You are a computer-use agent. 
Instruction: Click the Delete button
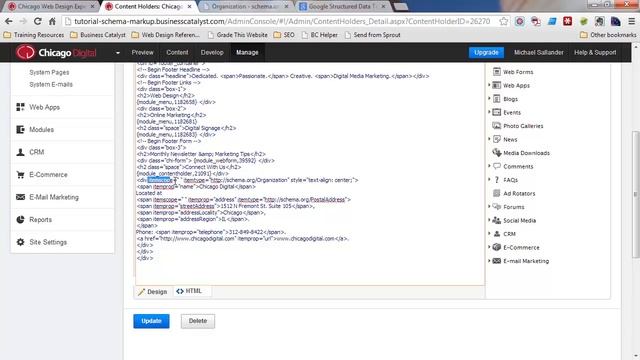click(198, 321)
